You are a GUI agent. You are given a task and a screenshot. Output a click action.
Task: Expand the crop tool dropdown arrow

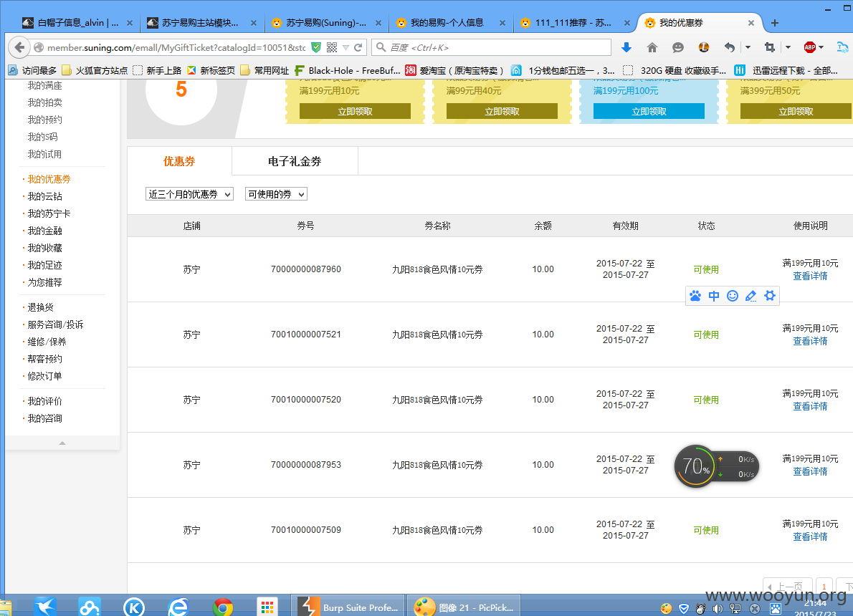point(788,47)
